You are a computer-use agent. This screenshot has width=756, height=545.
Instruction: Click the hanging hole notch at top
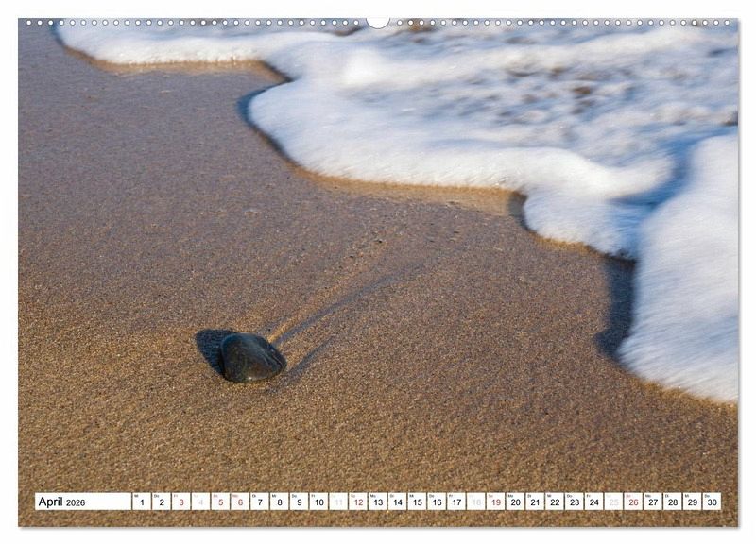(x=378, y=21)
